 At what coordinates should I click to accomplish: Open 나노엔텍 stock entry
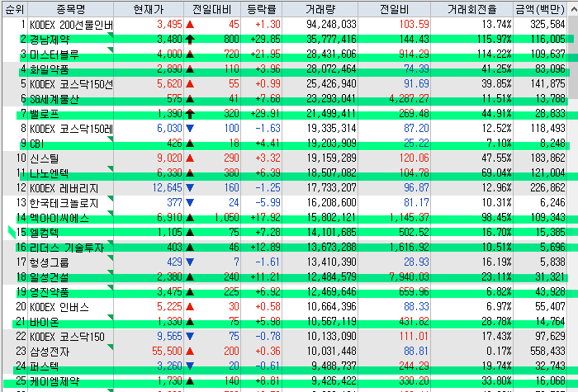click(50, 173)
